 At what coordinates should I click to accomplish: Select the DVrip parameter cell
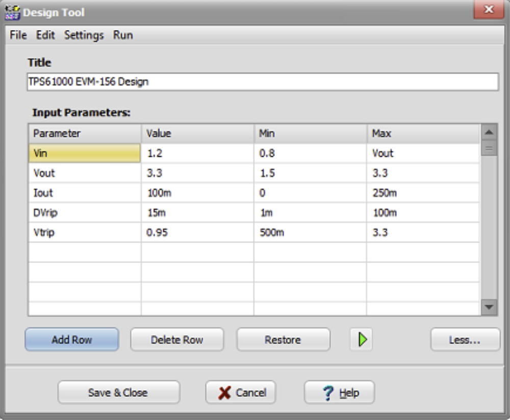point(85,213)
